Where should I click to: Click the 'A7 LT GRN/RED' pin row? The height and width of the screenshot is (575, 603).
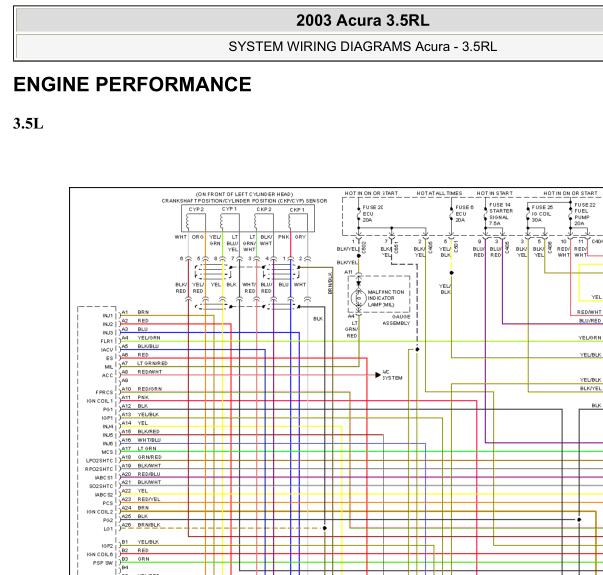point(145,363)
